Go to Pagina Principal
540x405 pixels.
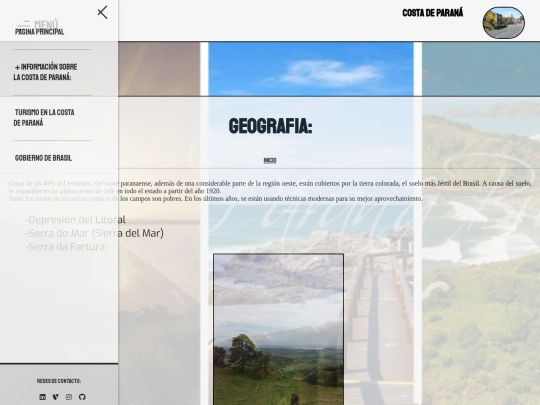click(40, 32)
